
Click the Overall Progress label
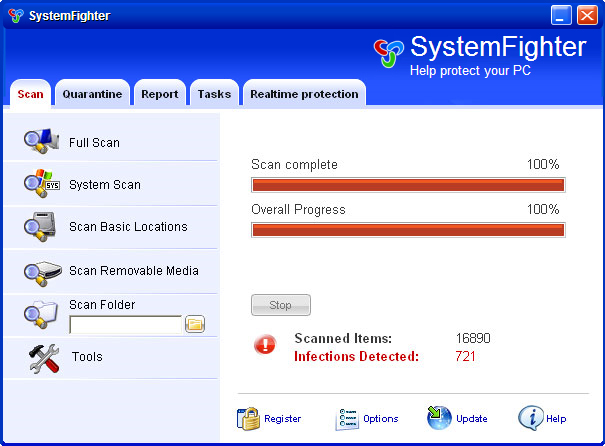coord(298,209)
